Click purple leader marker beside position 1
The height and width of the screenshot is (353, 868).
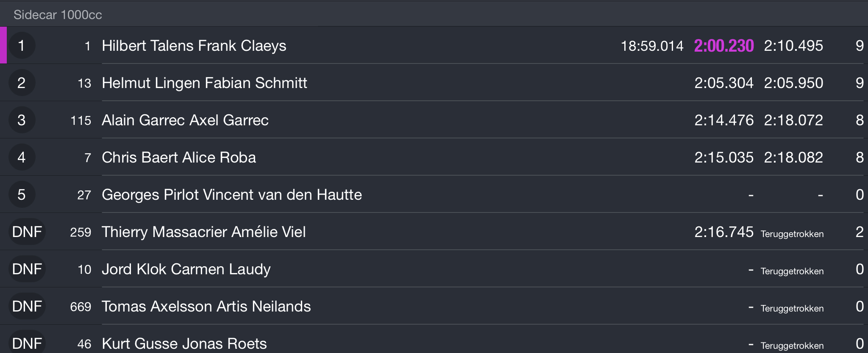pos(3,45)
